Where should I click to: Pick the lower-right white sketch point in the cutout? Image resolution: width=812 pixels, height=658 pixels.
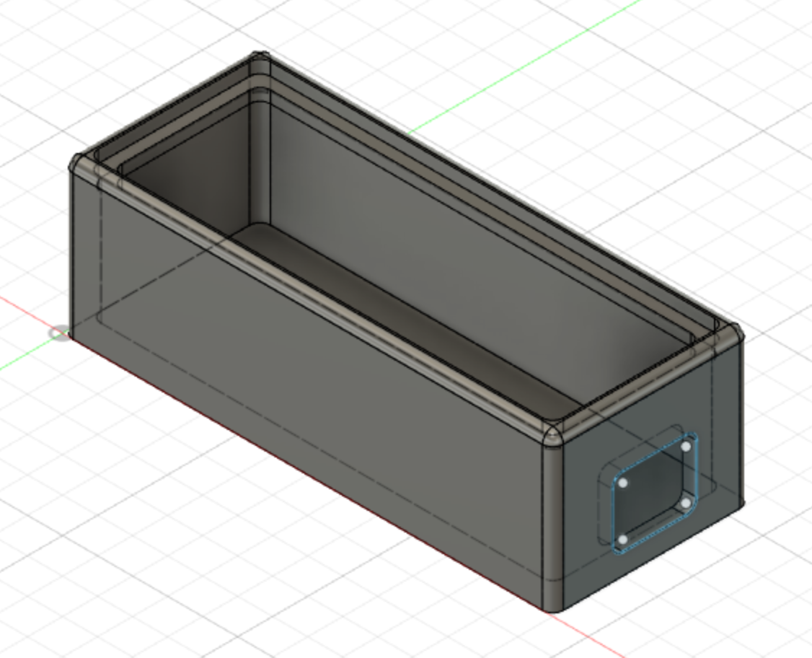(686, 503)
